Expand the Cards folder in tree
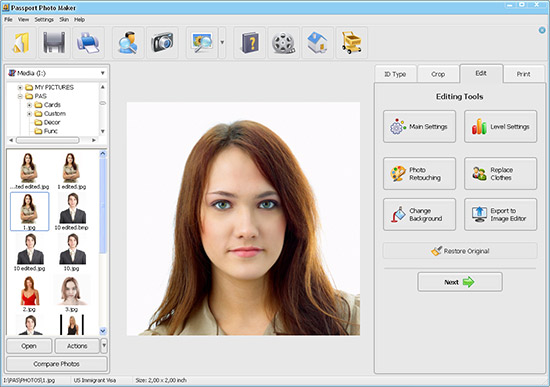550x387 pixels. [x=29, y=105]
